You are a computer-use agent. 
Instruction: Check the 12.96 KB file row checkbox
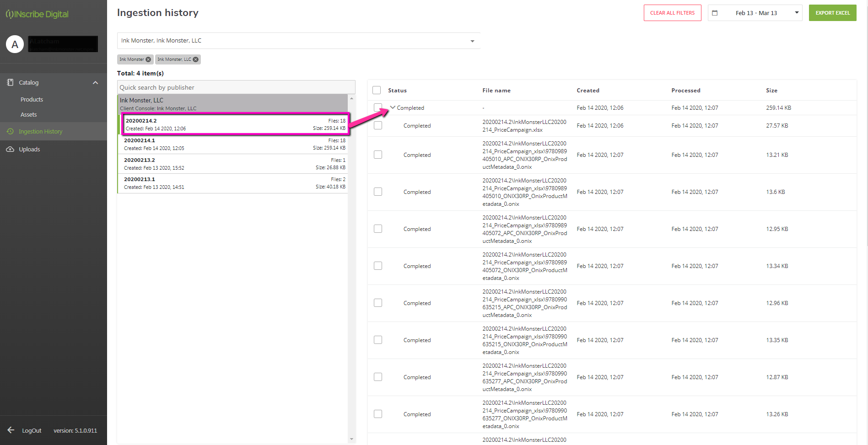point(378,303)
